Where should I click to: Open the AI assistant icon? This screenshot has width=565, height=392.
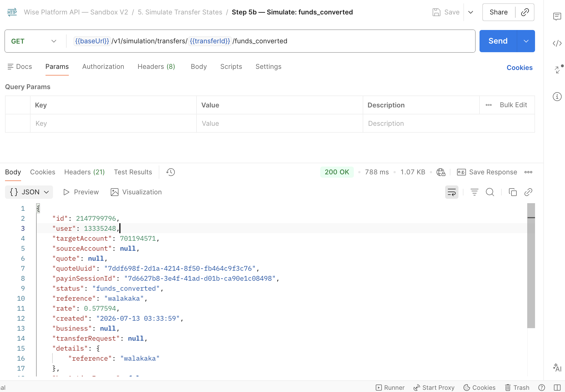click(x=557, y=368)
